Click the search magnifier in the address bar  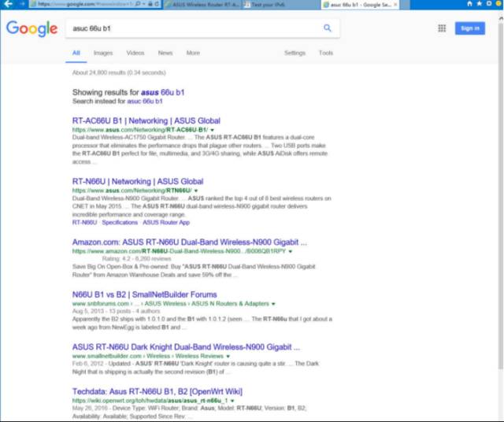[138, 4]
